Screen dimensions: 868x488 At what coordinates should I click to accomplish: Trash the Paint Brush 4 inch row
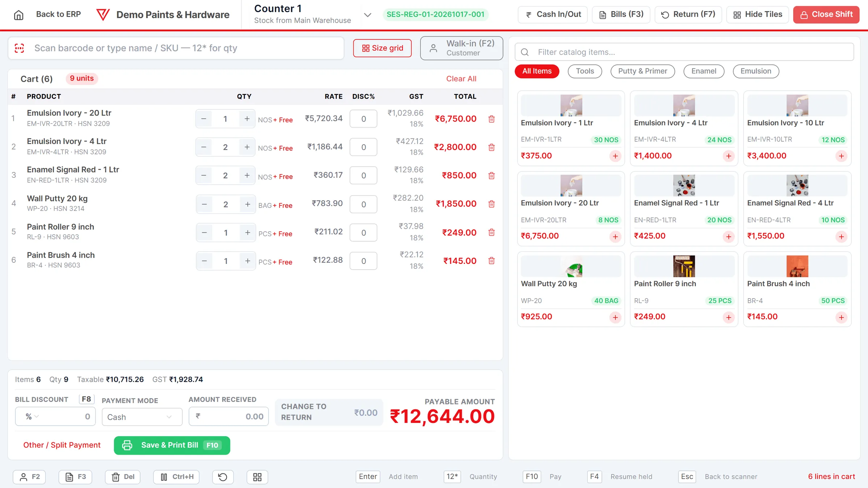tap(492, 261)
